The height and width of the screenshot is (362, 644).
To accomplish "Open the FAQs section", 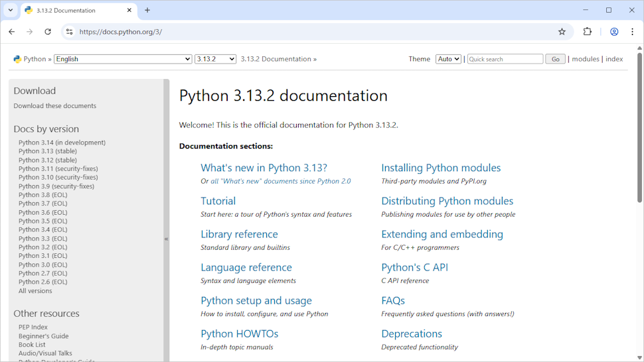I will pyautogui.click(x=393, y=301).
